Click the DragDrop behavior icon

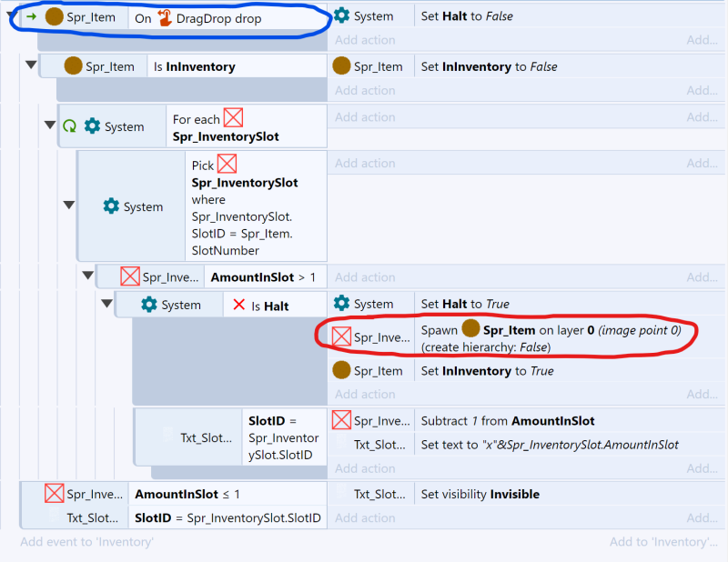point(165,17)
